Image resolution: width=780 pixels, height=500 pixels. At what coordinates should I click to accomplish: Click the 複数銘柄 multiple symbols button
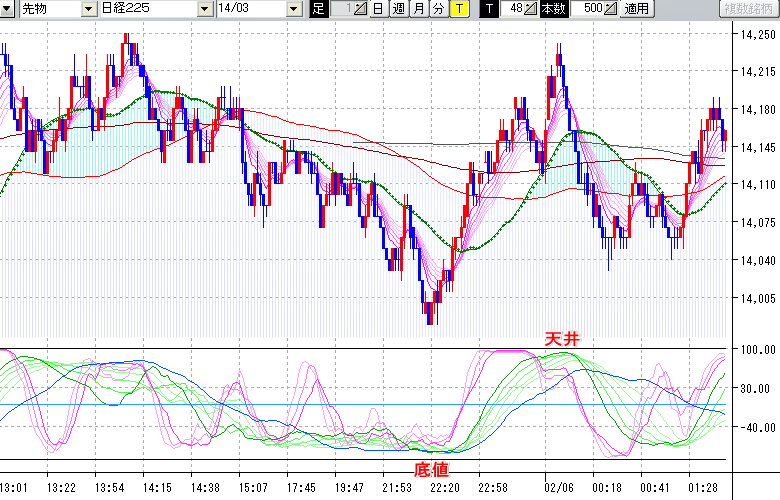point(749,9)
